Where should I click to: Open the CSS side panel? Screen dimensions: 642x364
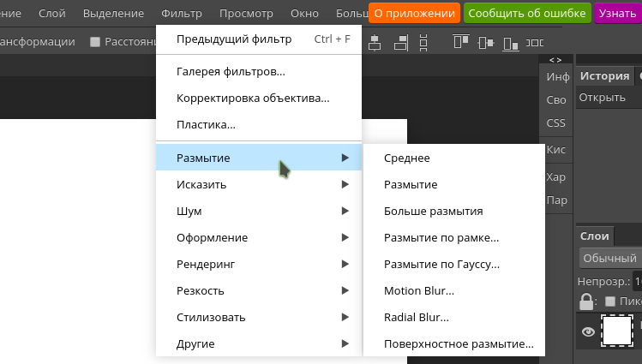555,123
